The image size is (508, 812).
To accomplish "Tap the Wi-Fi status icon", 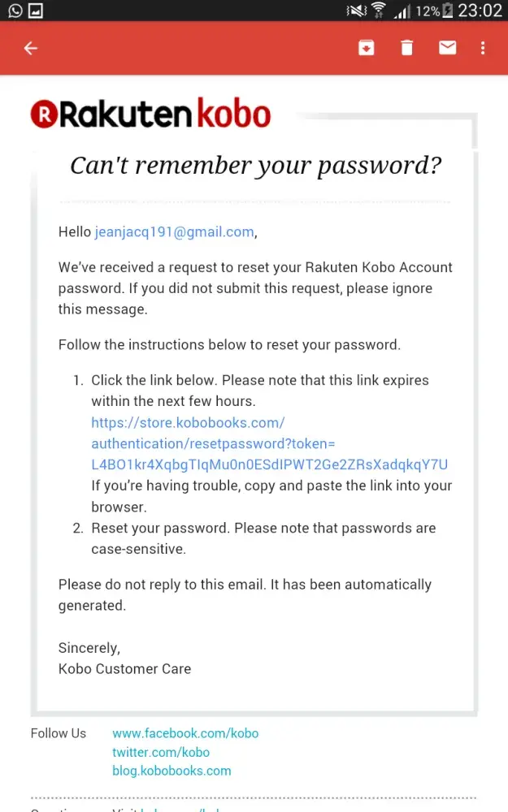I will click(x=379, y=11).
